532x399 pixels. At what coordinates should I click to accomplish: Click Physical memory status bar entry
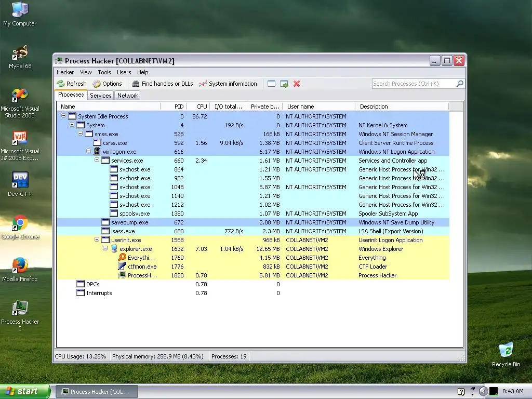click(158, 356)
